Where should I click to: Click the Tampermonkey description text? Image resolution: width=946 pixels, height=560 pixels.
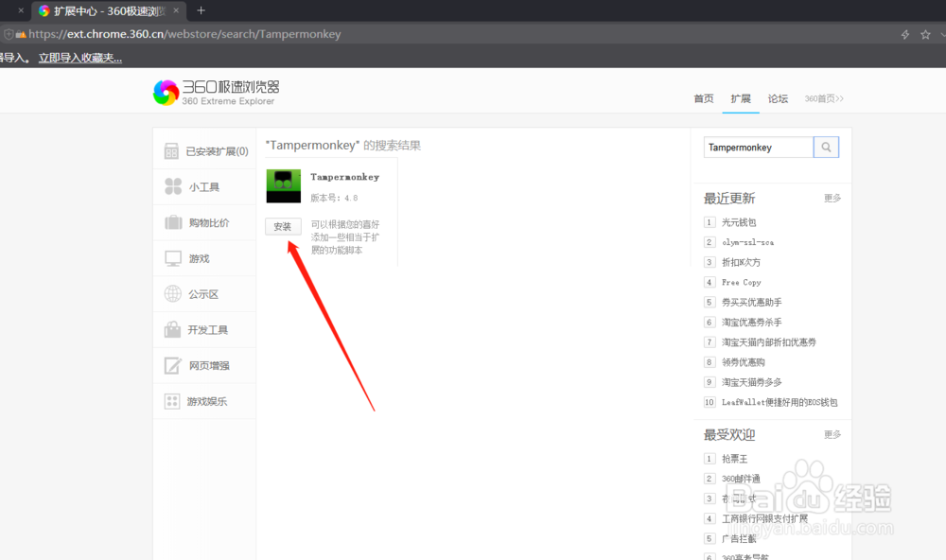coord(345,236)
